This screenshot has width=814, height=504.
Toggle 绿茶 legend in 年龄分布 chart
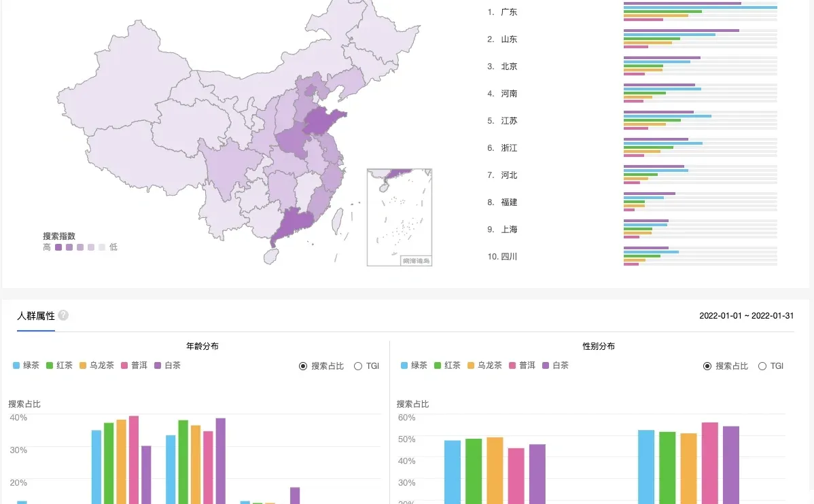tap(26, 365)
